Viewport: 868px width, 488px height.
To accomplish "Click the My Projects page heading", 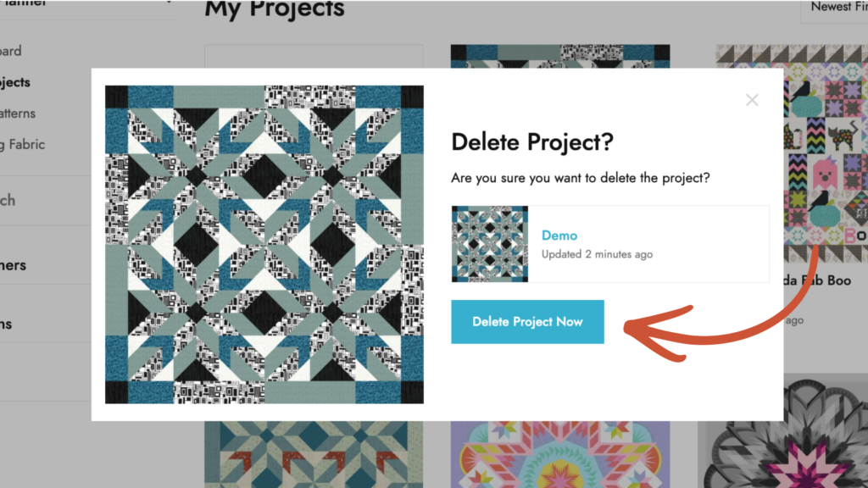I will [275, 10].
